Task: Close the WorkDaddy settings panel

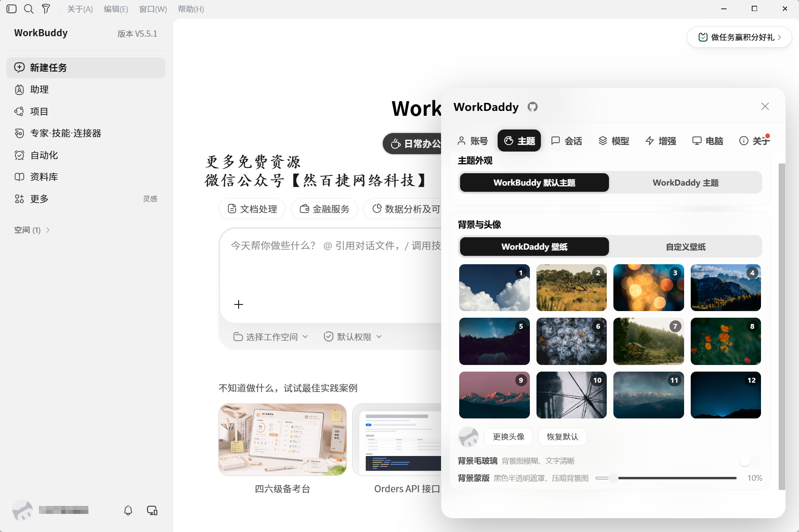Action: pyautogui.click(x=765, y=106)
